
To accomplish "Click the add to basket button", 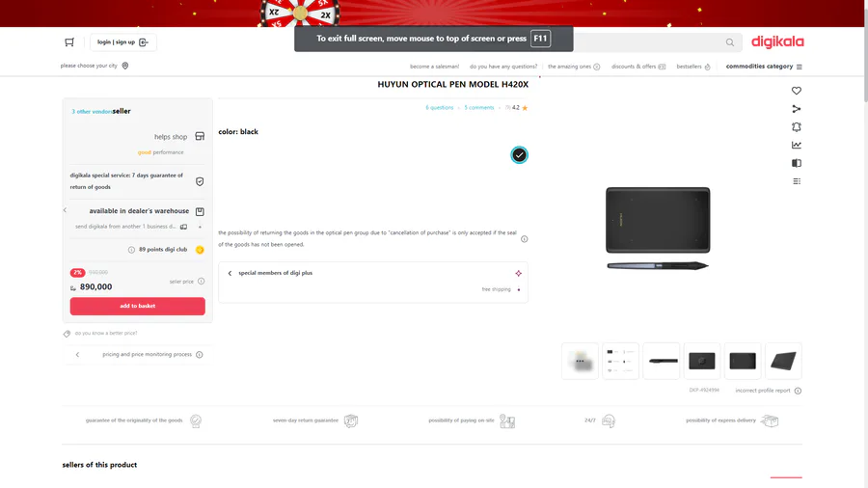I will 137,306.
